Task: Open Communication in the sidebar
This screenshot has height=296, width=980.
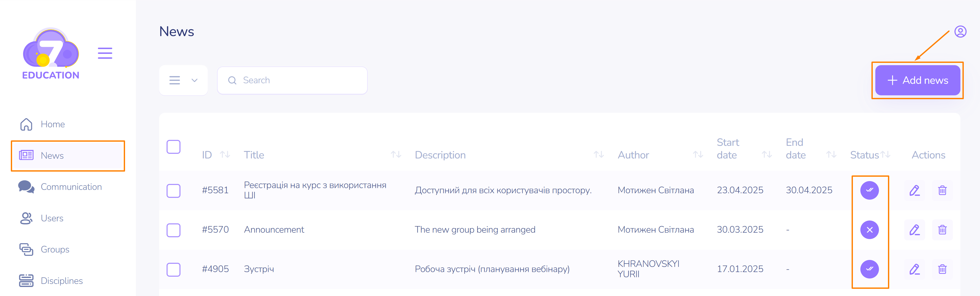Action: [71, 187]
